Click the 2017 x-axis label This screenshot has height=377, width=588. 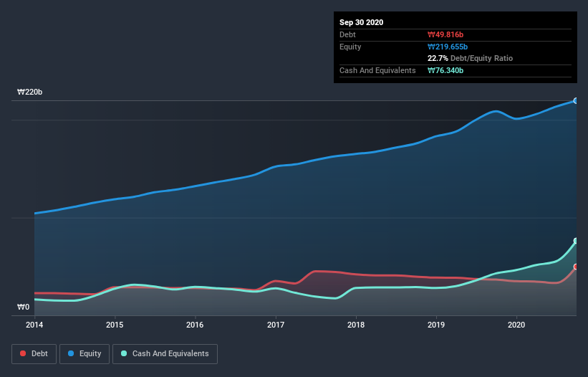[x=276, y=325]
